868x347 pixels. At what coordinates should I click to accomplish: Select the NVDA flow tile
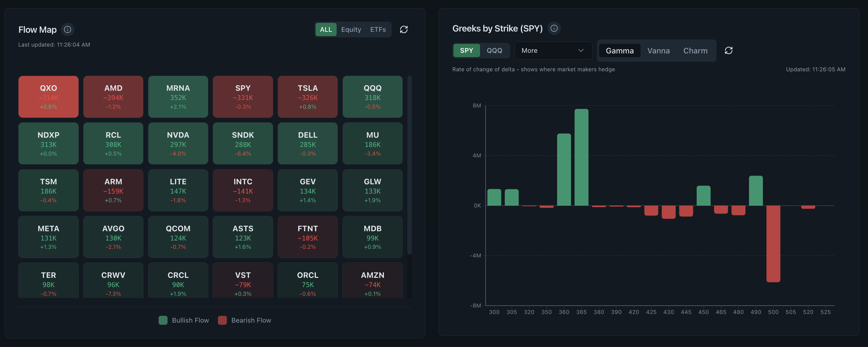[x=178, y=143]
